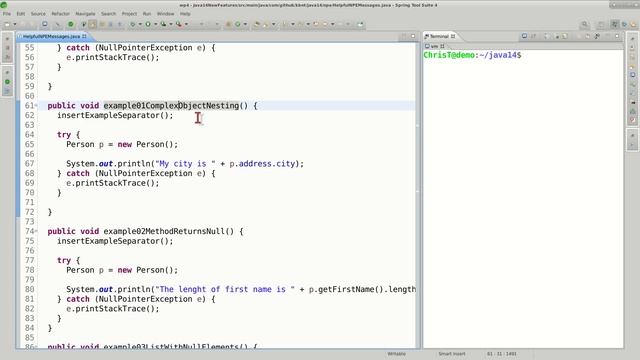Open the Search menu

click(x=109, y=14)
